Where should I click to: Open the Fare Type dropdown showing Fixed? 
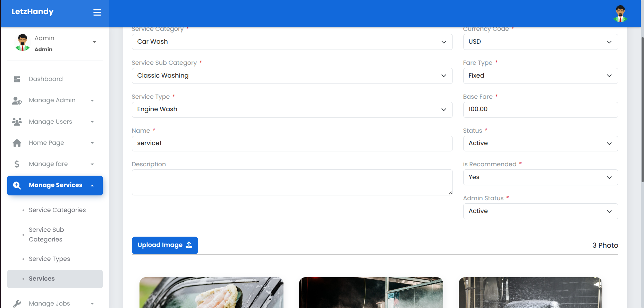(541, 76)
